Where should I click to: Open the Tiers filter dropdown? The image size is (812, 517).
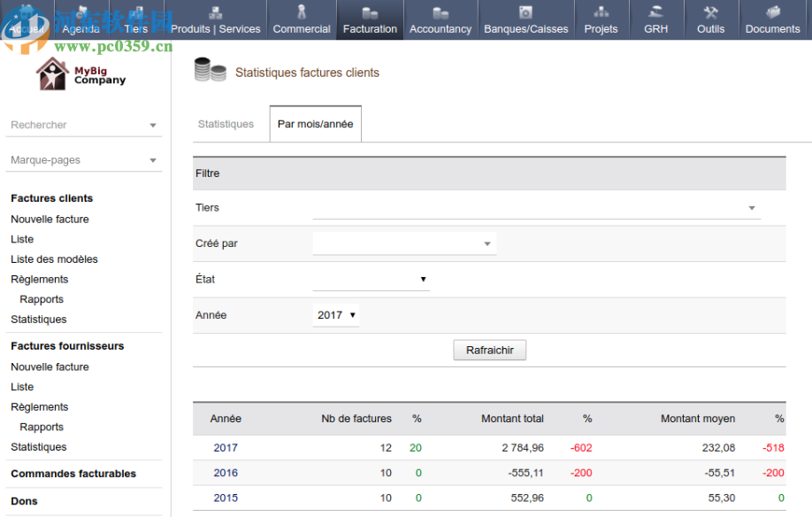point(536,208)
